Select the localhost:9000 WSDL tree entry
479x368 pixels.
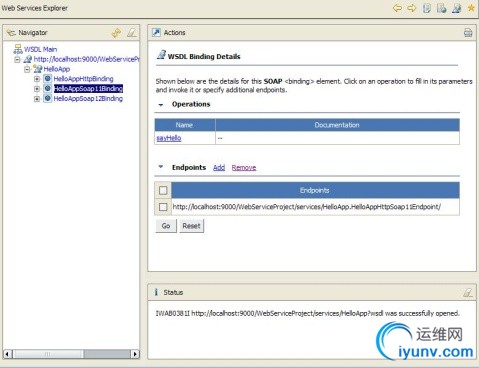[x=86, y=59]
